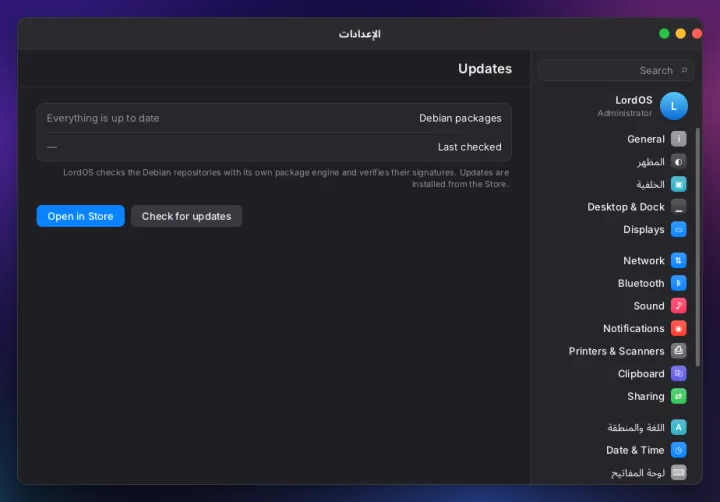Select the Printers & Scanners icon
The image size is (720, 502).
(678, 350)
